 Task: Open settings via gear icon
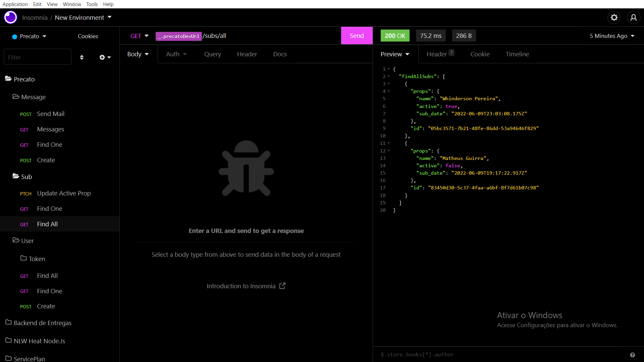[x=614, y=17]
